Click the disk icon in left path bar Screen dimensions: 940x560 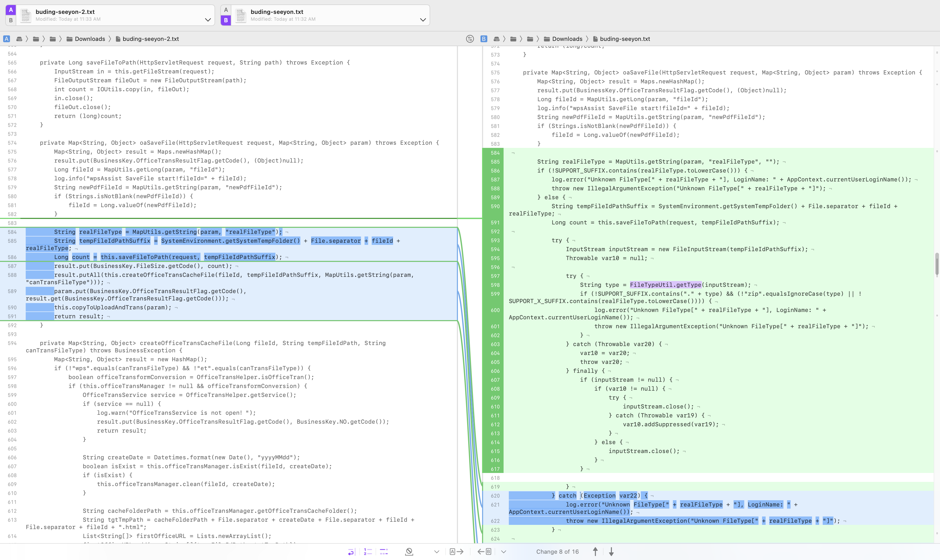[19, 39]
